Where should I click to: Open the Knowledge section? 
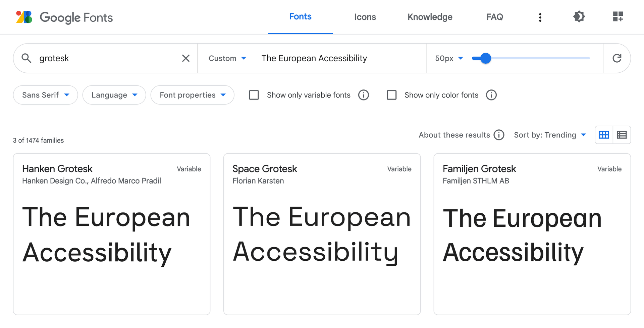tap(430, 17)
